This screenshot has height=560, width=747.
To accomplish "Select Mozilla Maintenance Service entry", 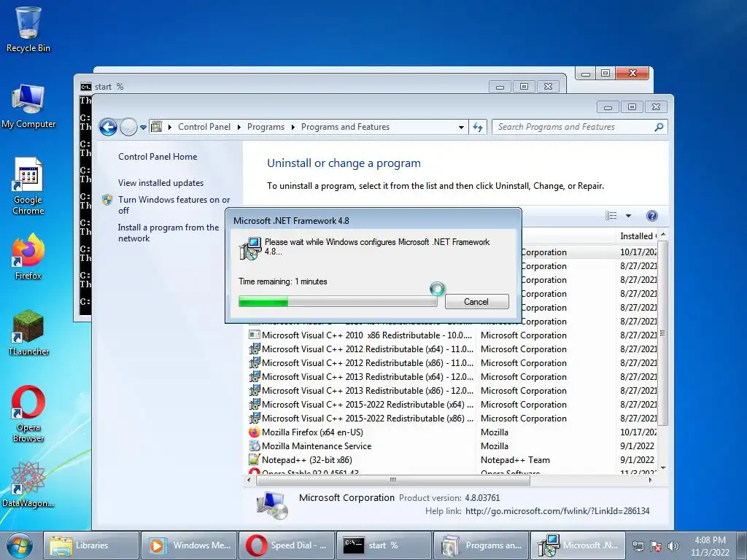I will click(452, 446).
